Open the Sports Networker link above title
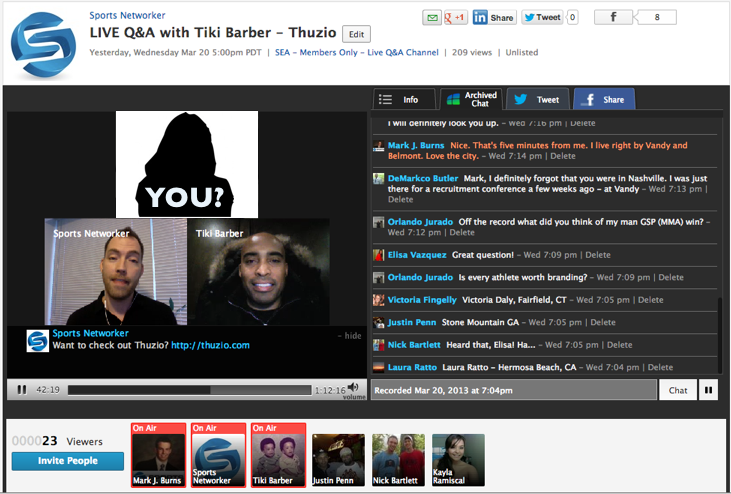This screenshot has width=731, height=494. point(127,15)
